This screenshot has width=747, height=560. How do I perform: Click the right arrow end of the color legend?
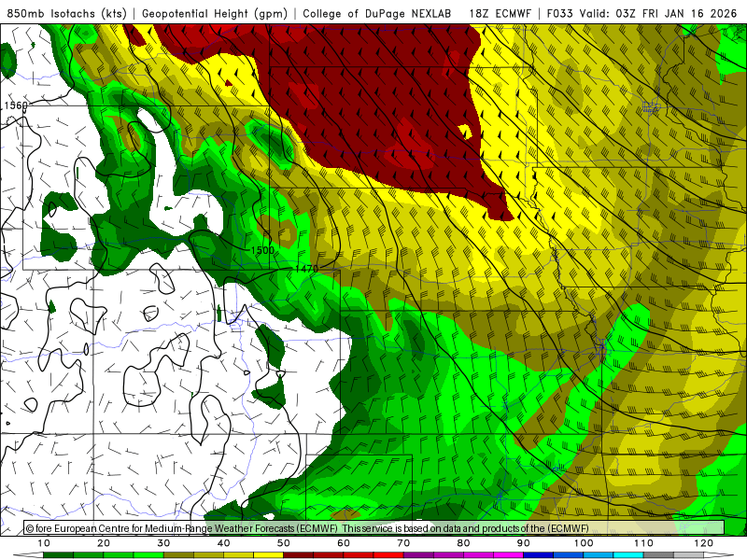(x=719, y=555)
